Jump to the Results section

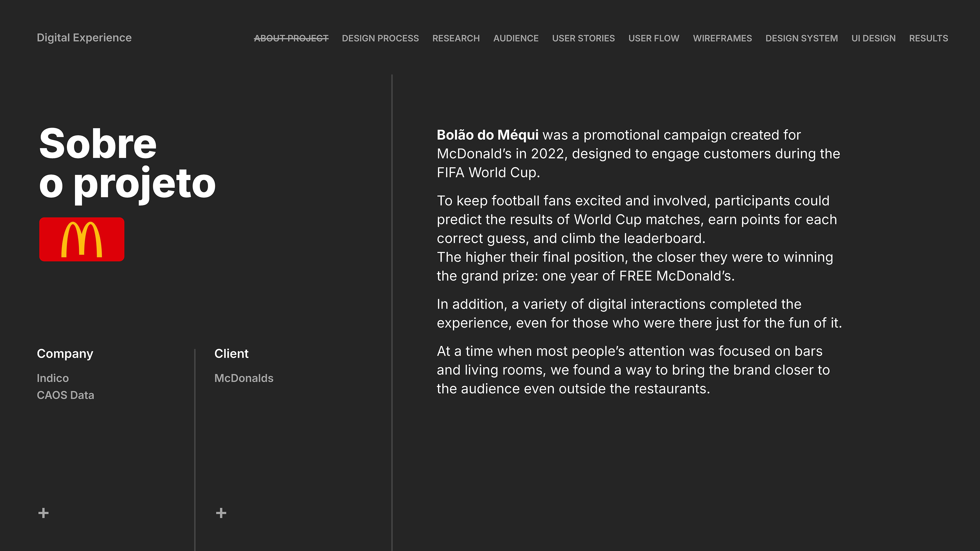pyautogui.click(x=928, y=39)
